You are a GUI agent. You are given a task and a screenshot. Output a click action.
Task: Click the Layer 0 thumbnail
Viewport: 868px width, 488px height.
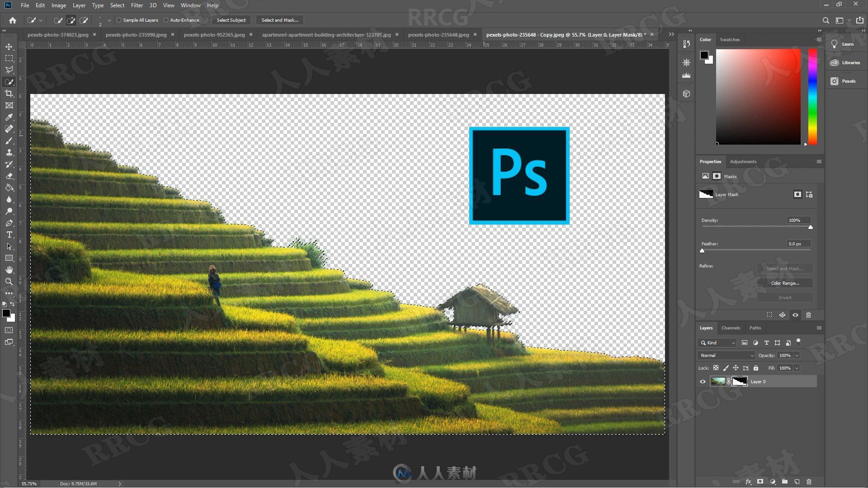(x=718, y=381)
